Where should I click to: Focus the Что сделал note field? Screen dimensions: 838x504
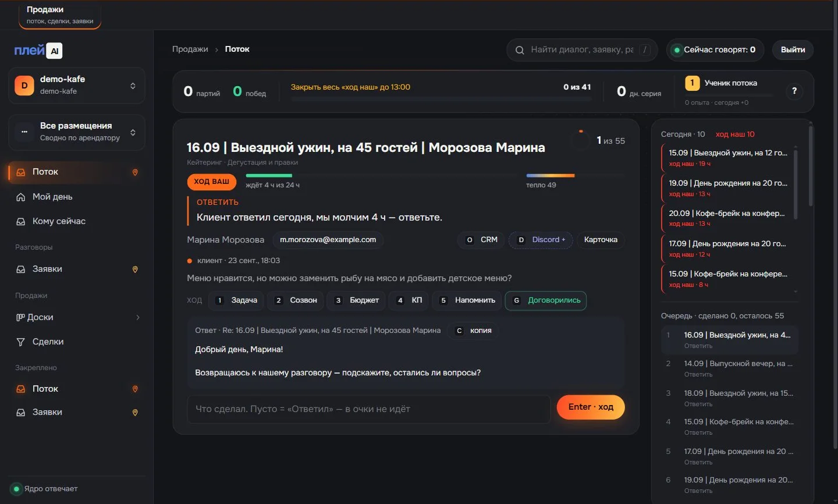click(369, 409)
